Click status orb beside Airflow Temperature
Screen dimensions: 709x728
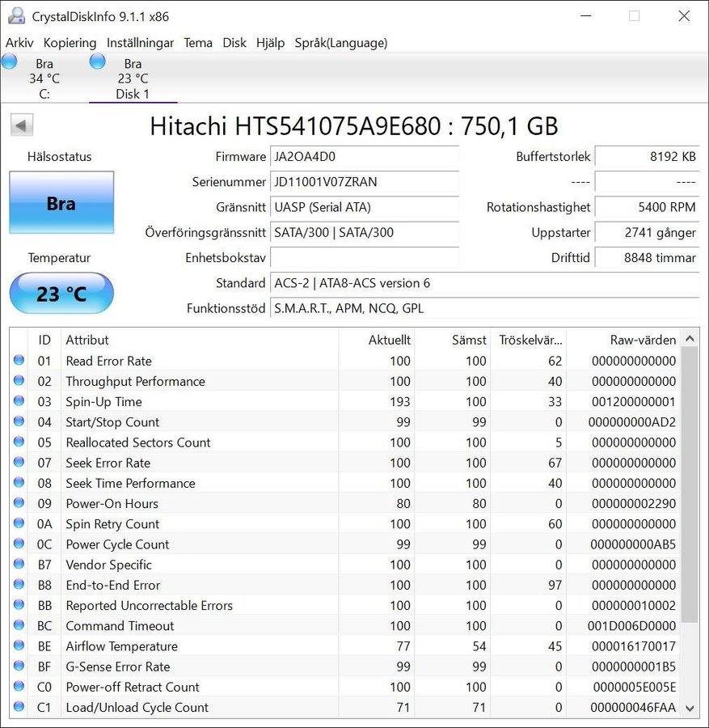coord(19,646)
